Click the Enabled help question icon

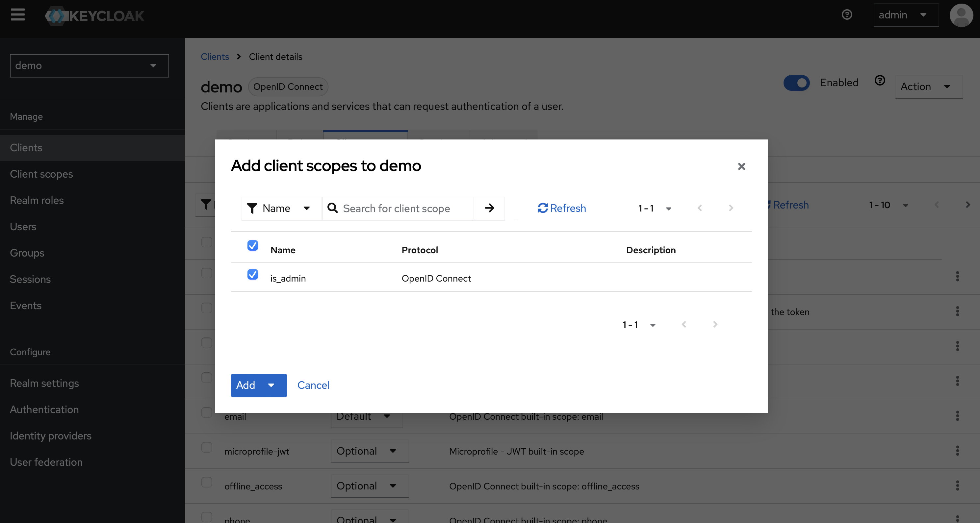(880, 81)
